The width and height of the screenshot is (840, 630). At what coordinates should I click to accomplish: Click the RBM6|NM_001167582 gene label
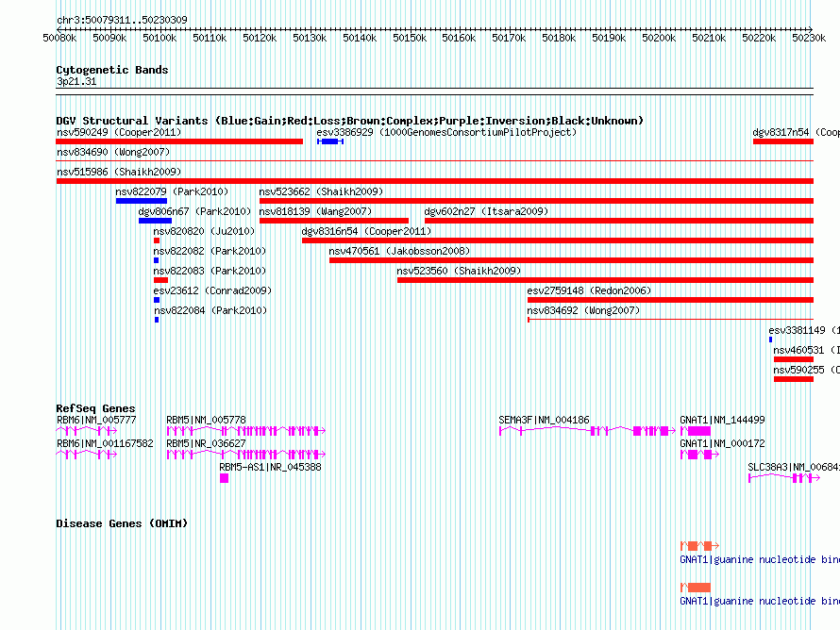tap(105, 443)
